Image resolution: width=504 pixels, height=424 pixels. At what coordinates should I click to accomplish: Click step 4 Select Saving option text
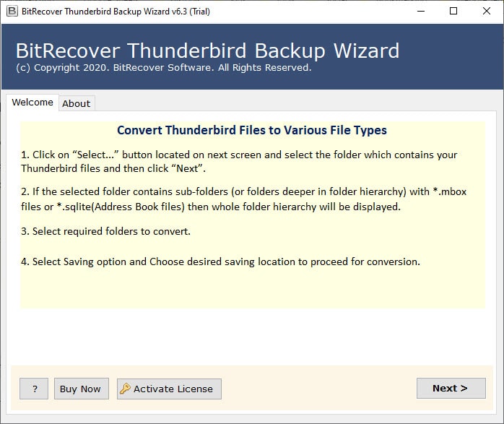point(220,261)
